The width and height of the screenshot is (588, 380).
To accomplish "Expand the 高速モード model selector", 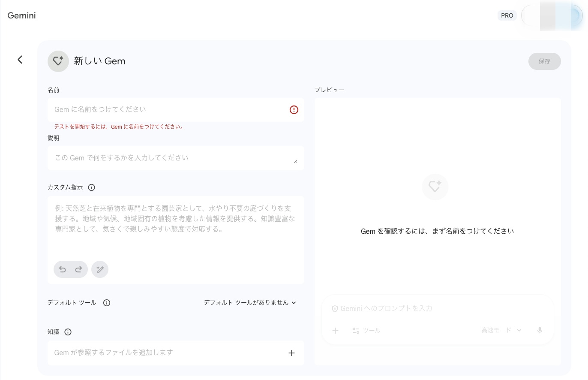I will pos(501,330).
